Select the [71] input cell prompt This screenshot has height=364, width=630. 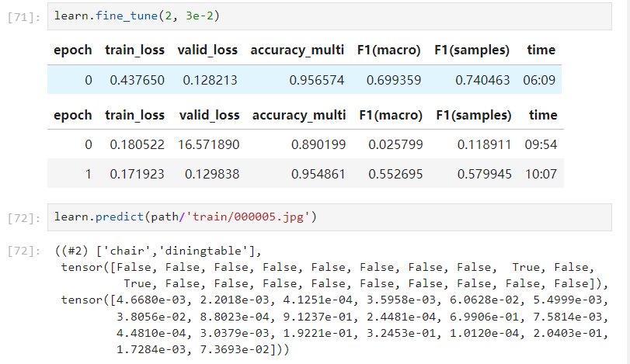point(21,16)
